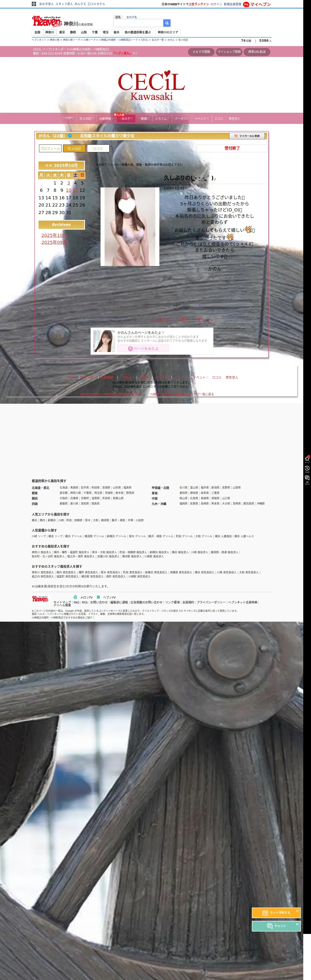This screenshot has width=311, height=980.
Task: Click the small Heaven logo in footer
Action: (x=40, y=599)
